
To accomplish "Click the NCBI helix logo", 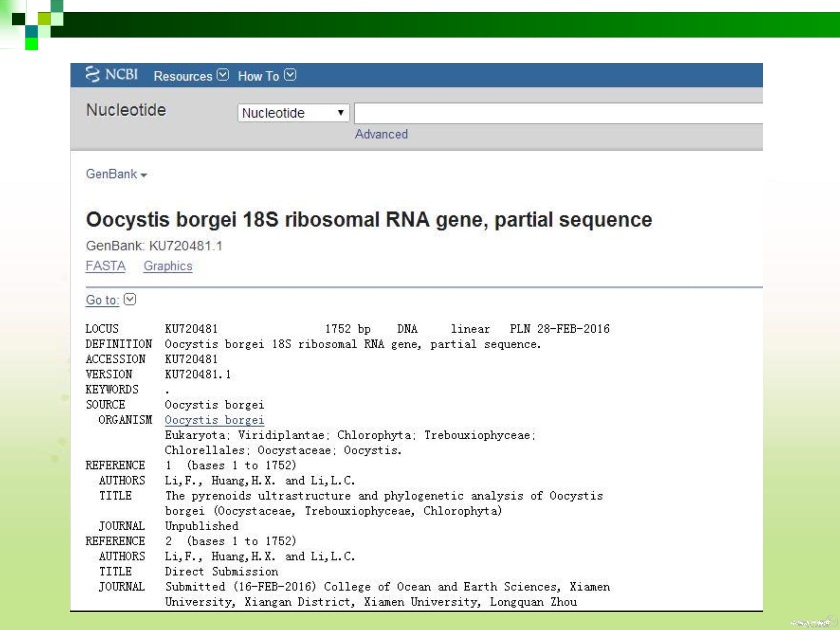I will 93,74.
